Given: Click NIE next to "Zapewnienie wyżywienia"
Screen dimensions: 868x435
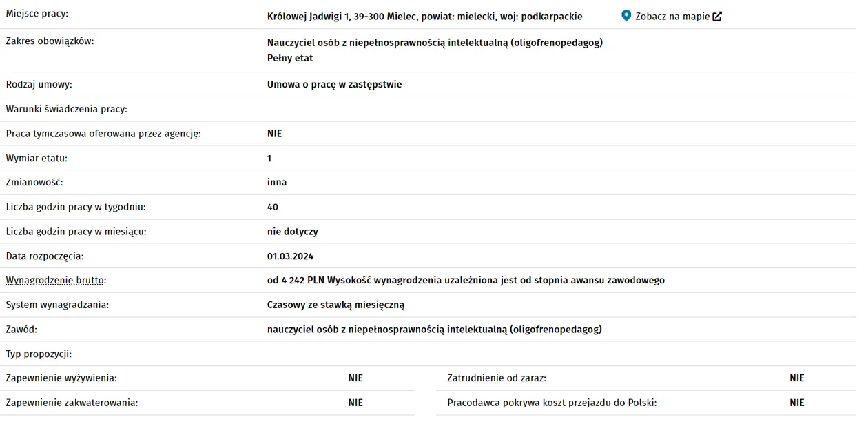Looking at the screenshot, I should [355, 378].
